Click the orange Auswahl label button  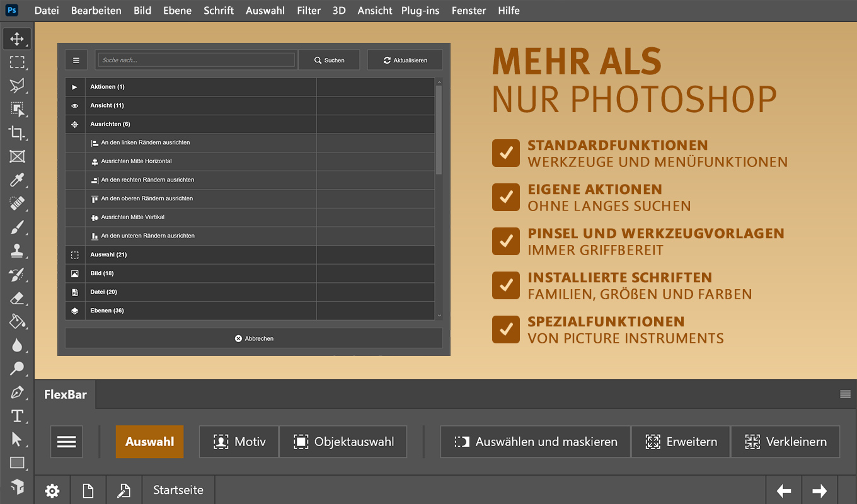click(149, 442)
